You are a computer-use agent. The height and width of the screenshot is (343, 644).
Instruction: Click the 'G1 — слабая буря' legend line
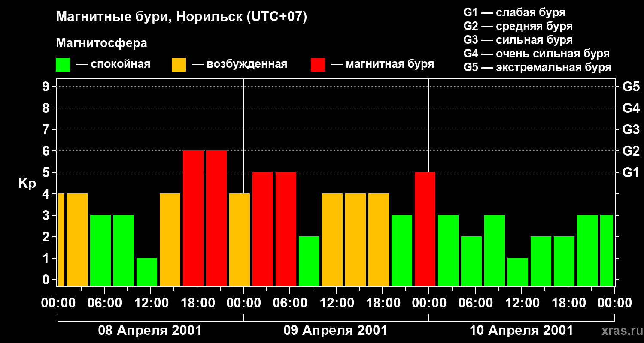click(x=514, y=12)
